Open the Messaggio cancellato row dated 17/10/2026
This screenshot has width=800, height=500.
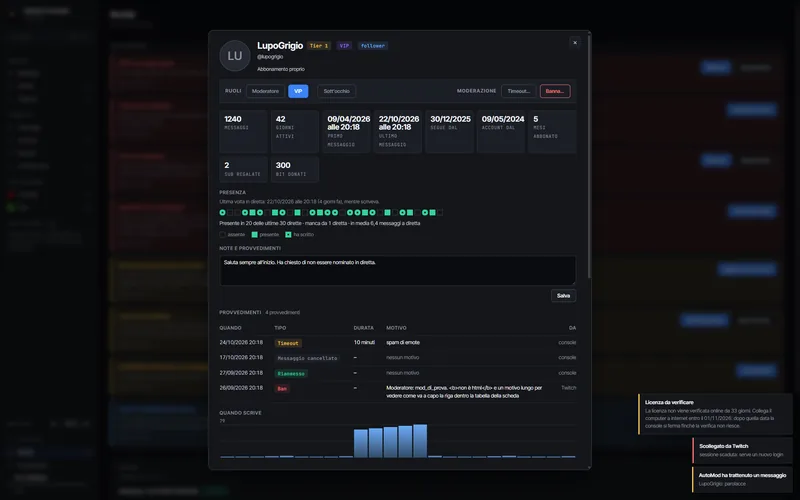click(x=398, y=358)
